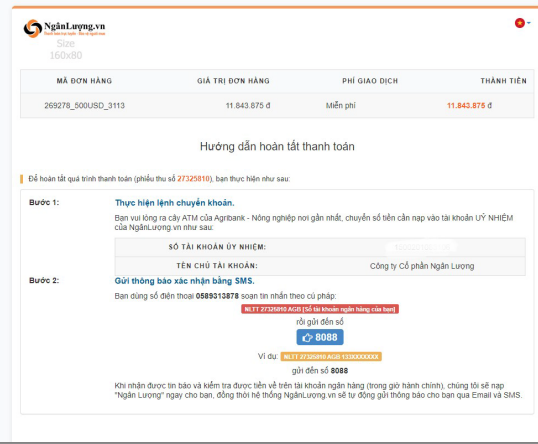This screenshot has height=444, width=538.
Task: Click the 'Thành tiền' column header
Action: pyautogui.click(x=503, y=81)
